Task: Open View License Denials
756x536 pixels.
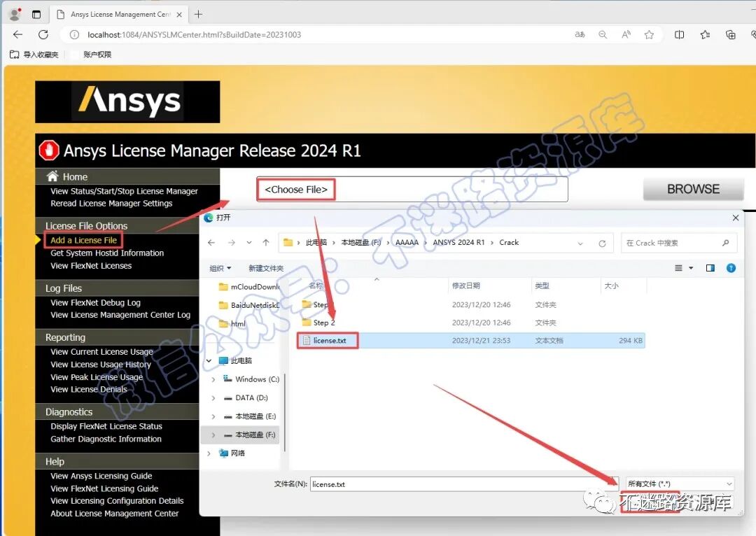Action: coord(89,390)
